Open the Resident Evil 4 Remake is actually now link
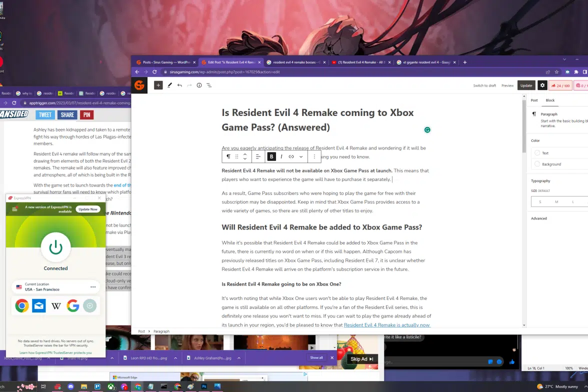Viewport: 588px width, 392px height. coord(387,325)
